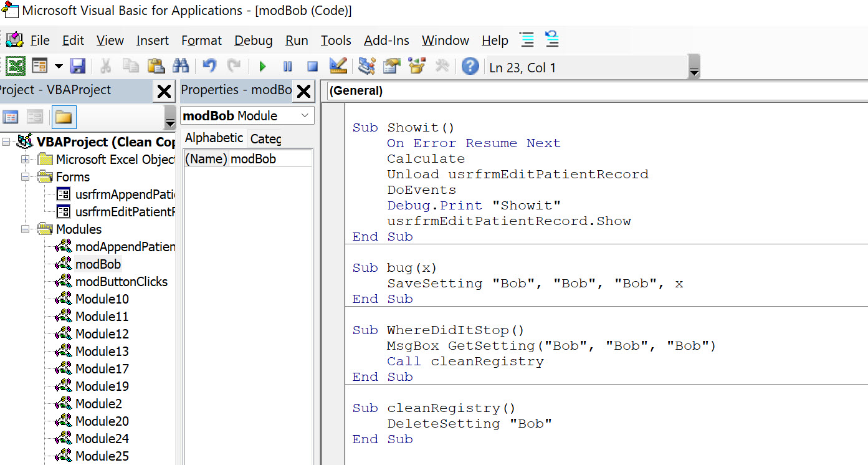Click the (Name) property value modBob
The width and height of the screenshot is (868, 465).
click(270, 159)
